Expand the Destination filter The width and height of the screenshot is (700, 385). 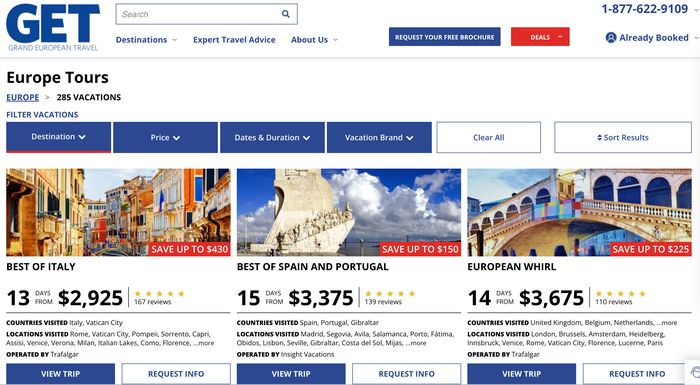pos(58,137)
